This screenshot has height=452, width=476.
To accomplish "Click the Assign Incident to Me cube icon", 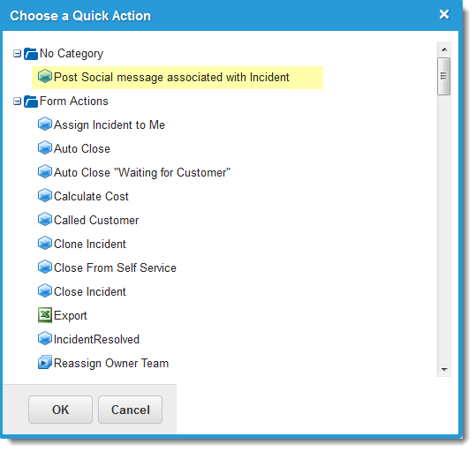I will point(45,124).
